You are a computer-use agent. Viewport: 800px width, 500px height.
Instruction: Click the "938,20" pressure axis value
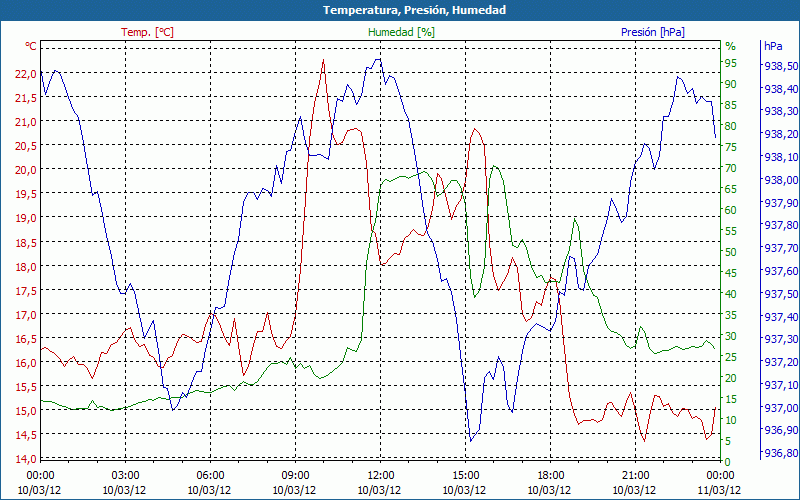(x=779, y=135)
